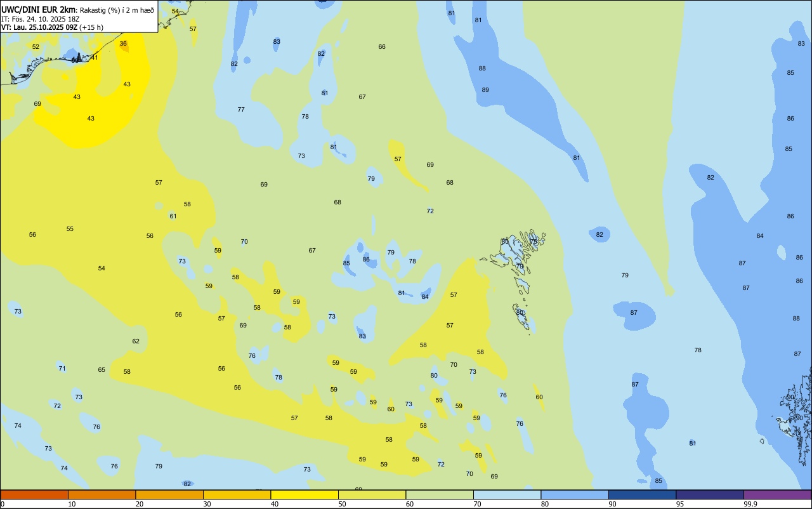Viewport: 812px width, 509px height.
Task: Click the map value 61
Action: click(173, 216)
